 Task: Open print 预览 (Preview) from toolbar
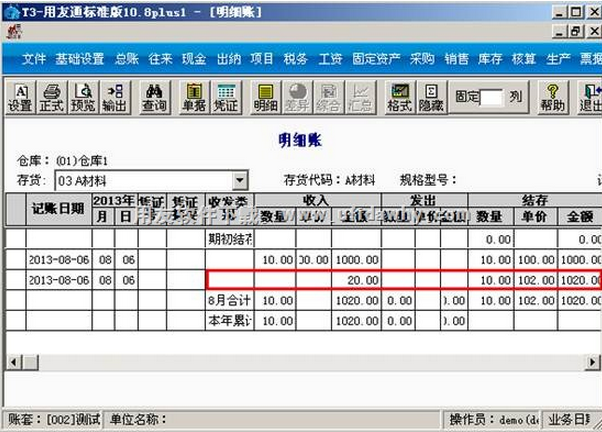coord(83,97)
